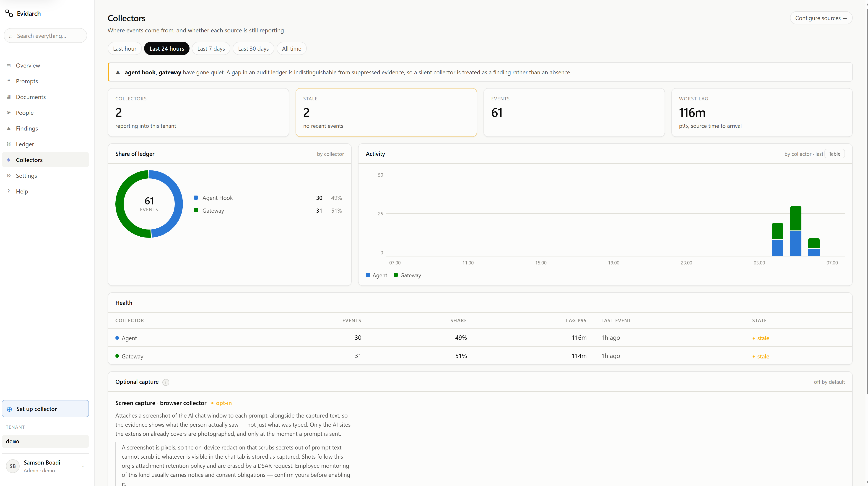Open the Settings page

click(x=45, y=176)
